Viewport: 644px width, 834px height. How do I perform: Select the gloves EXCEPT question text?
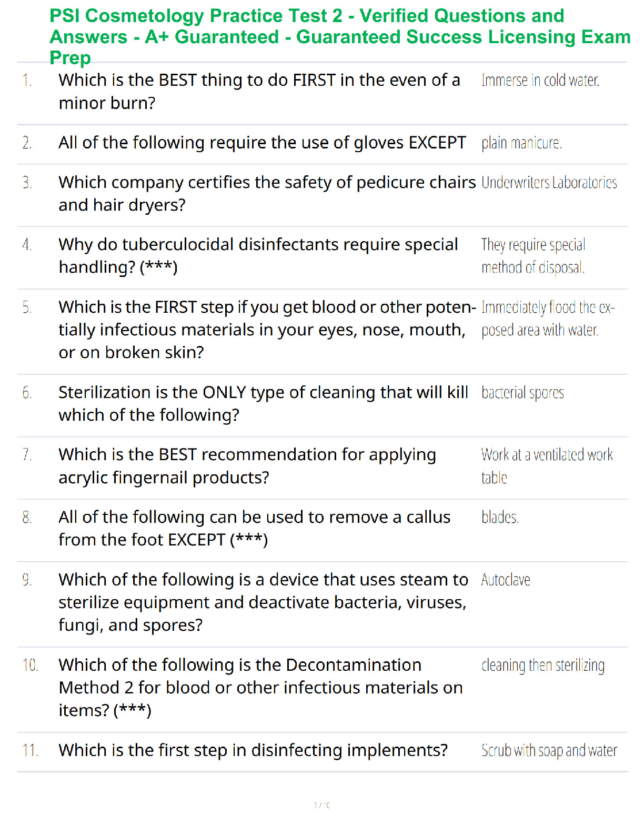click(262, 143)
